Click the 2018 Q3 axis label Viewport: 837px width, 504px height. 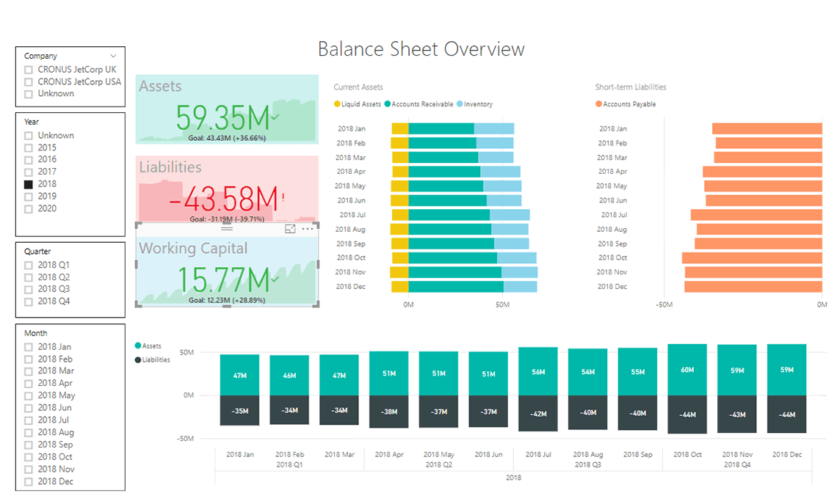(587, 464)
